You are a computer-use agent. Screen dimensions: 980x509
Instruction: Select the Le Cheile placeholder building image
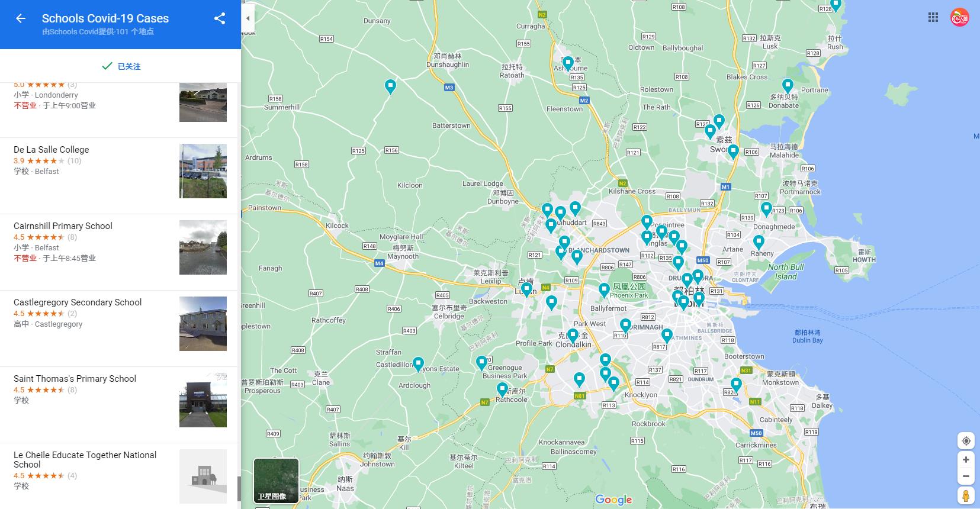coord(203,476)
